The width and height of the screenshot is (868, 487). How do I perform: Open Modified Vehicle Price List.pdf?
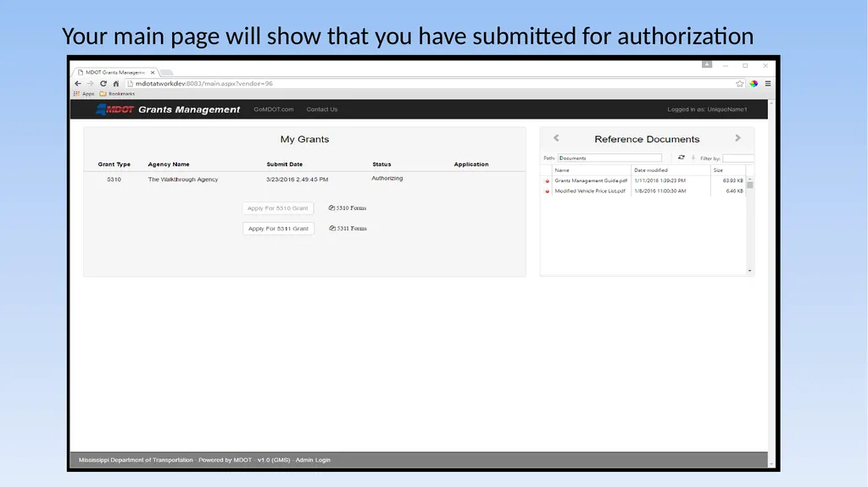pyautogui.click(x=590, y=191)
